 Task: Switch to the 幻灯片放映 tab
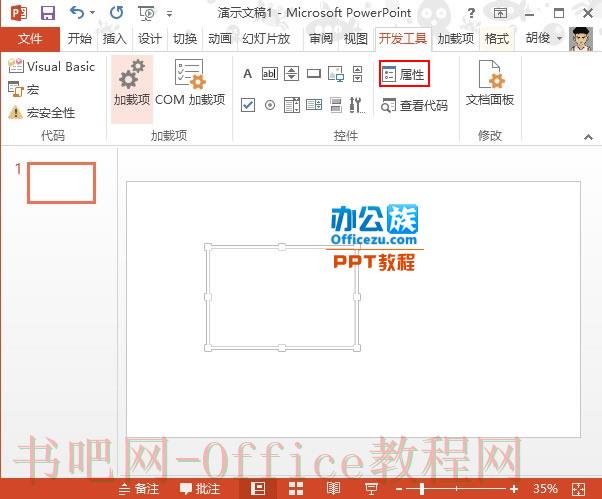pos(266,39)
